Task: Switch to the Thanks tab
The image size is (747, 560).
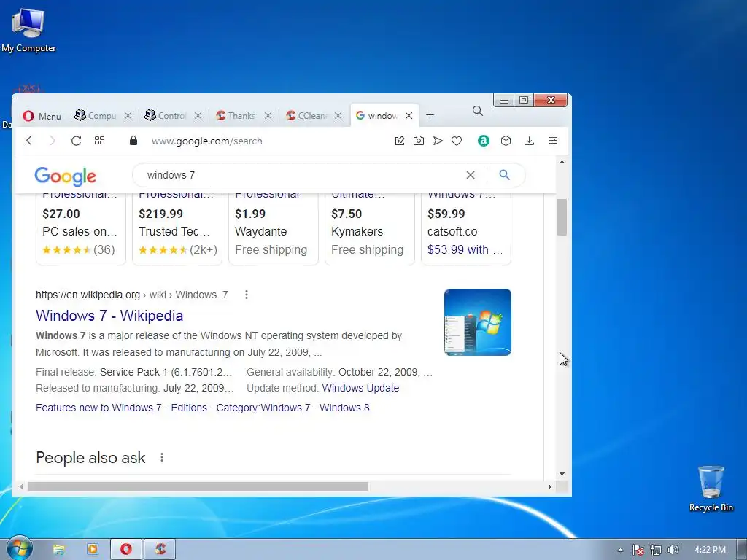Action: point(236,116)
